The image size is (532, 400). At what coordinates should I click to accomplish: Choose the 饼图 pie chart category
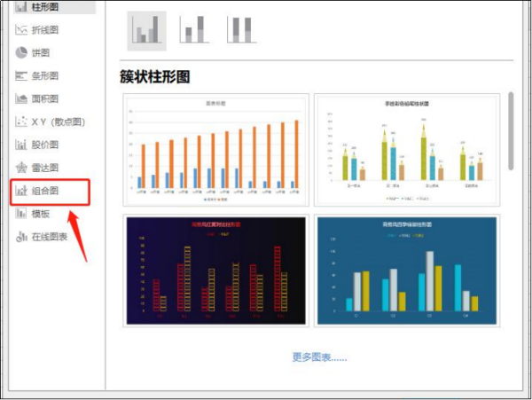point(41,53)
